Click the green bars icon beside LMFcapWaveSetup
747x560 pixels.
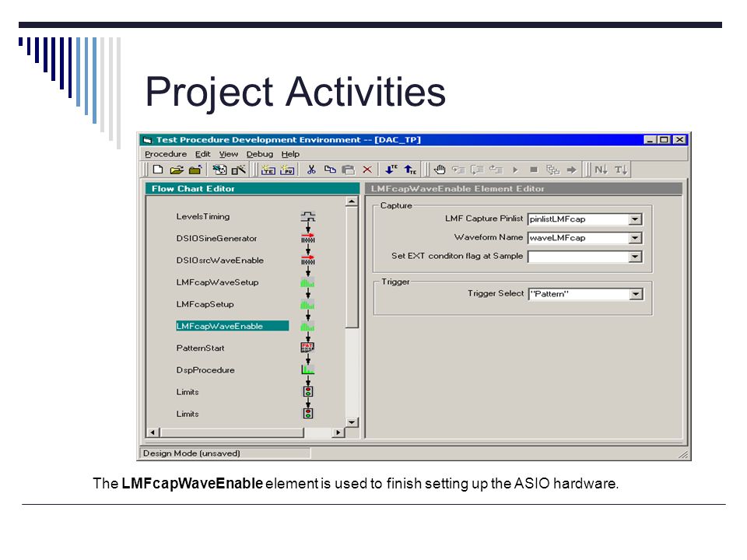(308, 282)
